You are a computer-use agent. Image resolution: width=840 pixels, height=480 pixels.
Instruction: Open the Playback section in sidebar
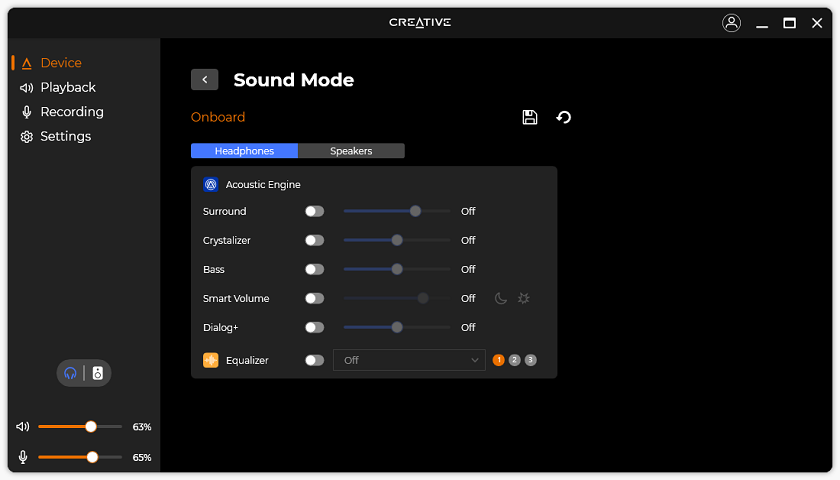click(x=67, y=87)
